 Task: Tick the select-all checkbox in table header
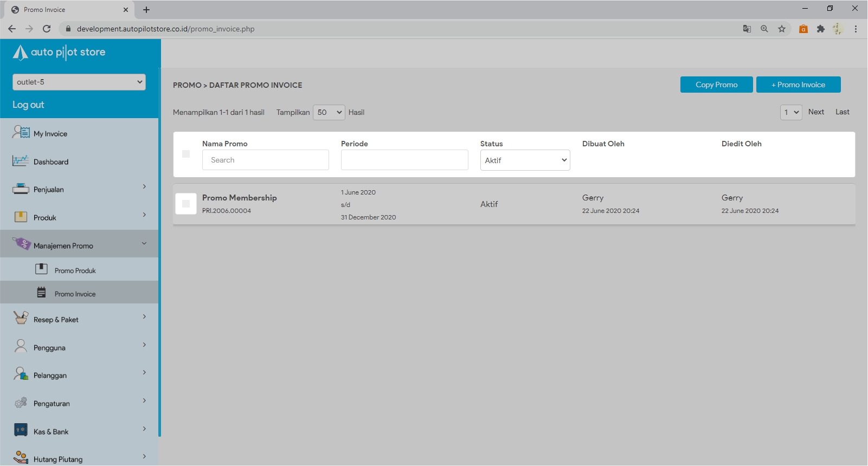click(x=186, y=154)
